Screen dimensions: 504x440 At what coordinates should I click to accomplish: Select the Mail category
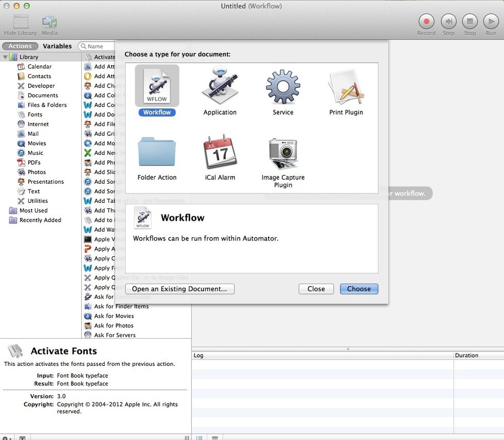(x=33, y=134)
